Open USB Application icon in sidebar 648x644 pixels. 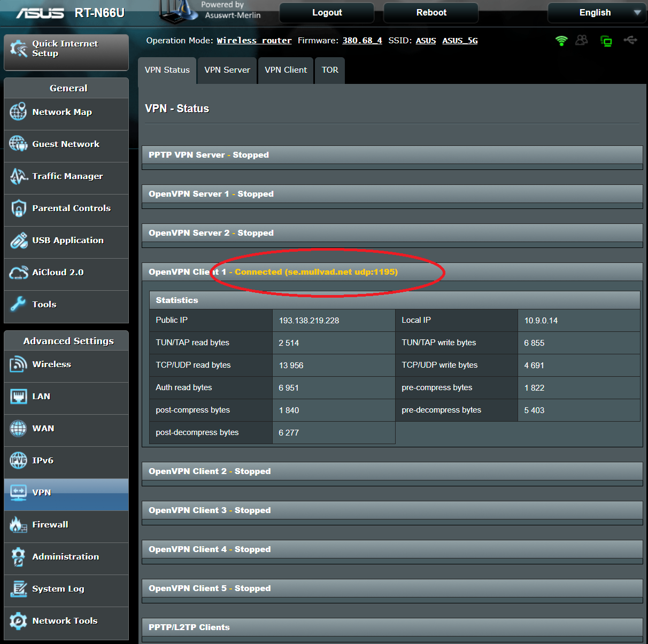pos(18,240)
